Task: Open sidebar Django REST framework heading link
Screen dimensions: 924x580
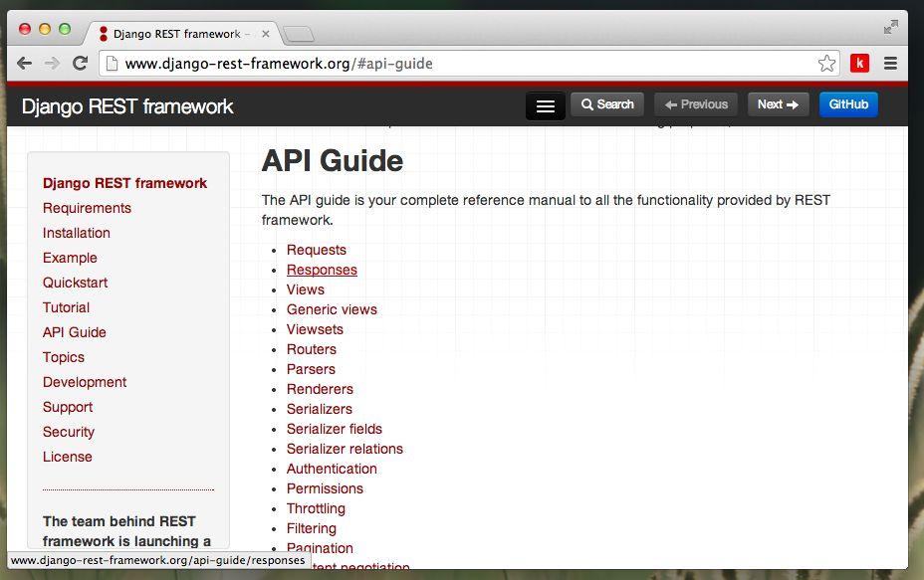Action: (x=124, y=183)
